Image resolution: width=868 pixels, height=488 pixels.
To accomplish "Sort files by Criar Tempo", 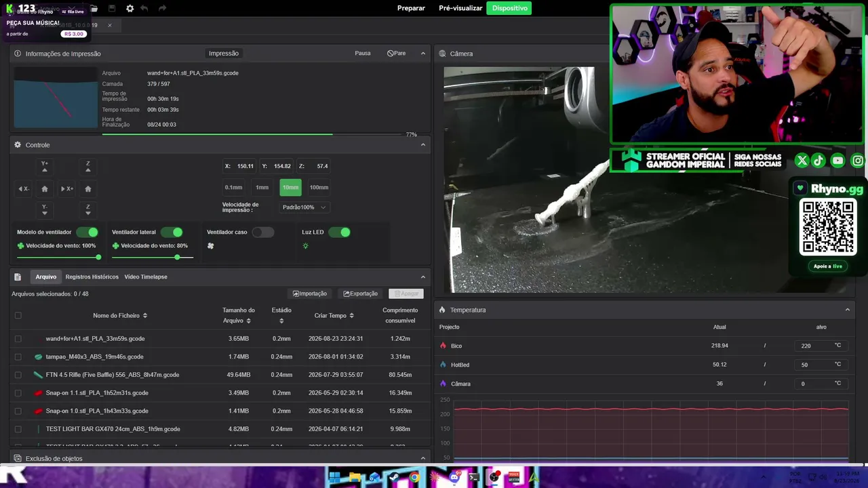I will coord(334,315).
